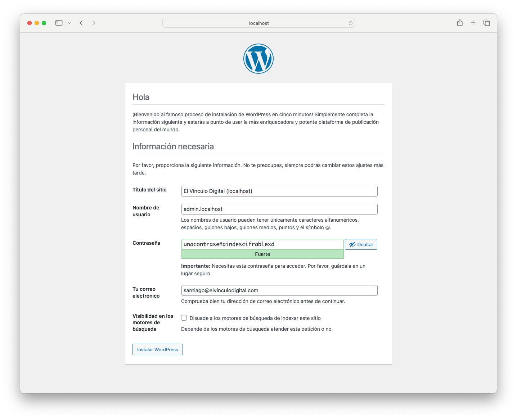Click the Fuerte password strength bar
The image size is (517, 420).
coord(262,254)
